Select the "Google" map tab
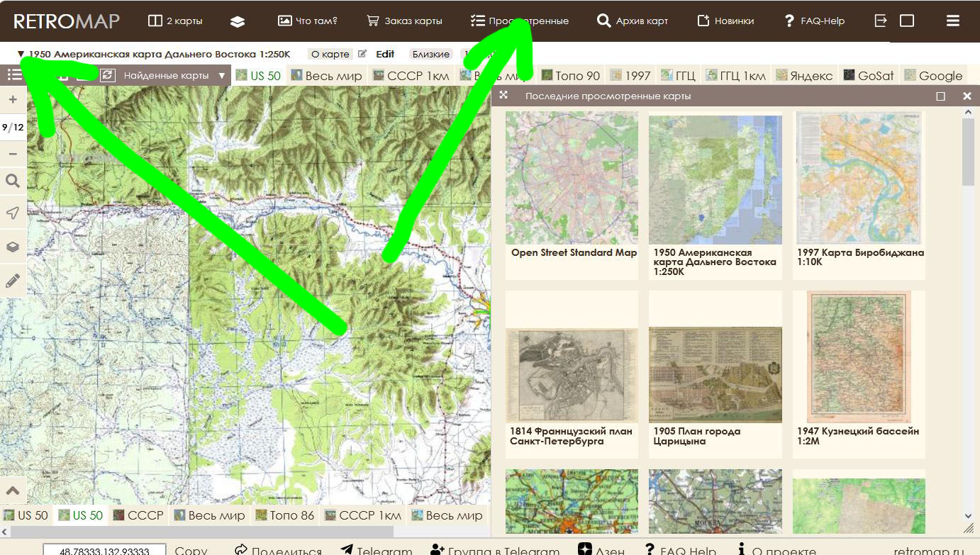Image resolution: width=980 pixels, height=555 pixels. (x=934, y=76)
